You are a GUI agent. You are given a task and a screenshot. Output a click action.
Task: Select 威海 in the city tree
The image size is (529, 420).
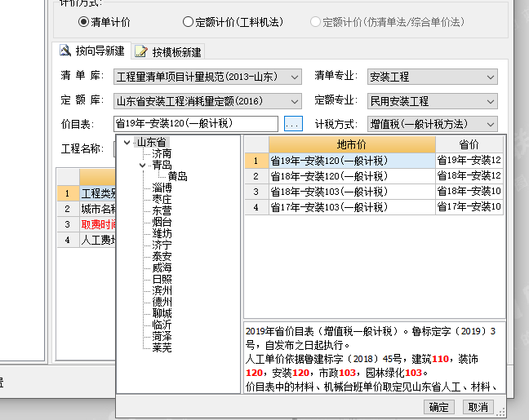coord(162,268)
